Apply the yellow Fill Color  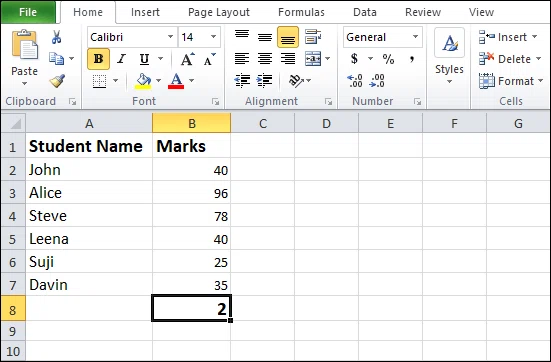click(143, 81)
